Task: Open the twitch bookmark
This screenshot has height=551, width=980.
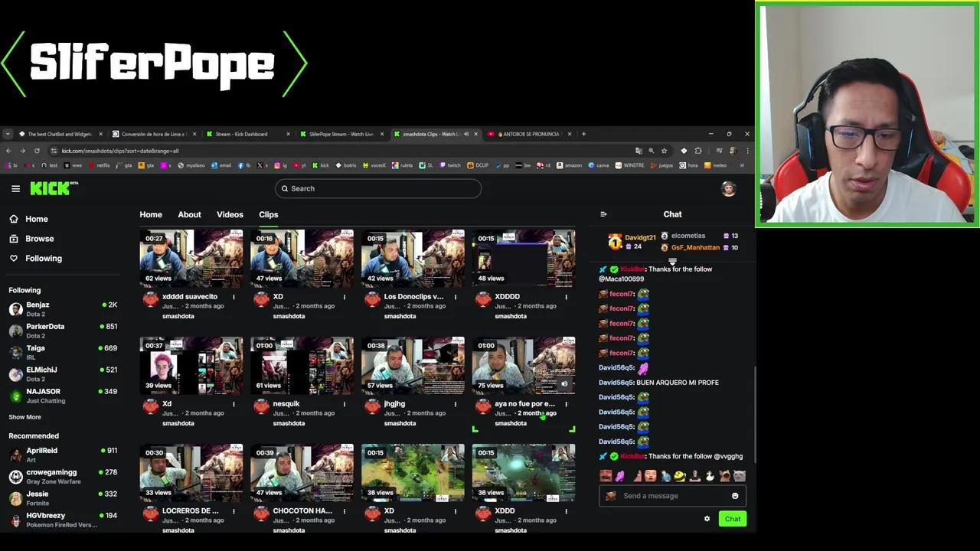Action: click(x=450, y=165)
